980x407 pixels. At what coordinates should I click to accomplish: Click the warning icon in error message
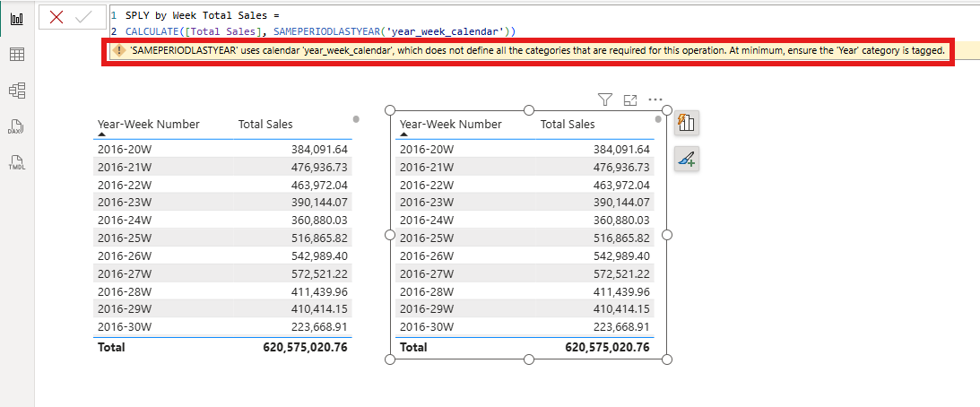[118, 50]
